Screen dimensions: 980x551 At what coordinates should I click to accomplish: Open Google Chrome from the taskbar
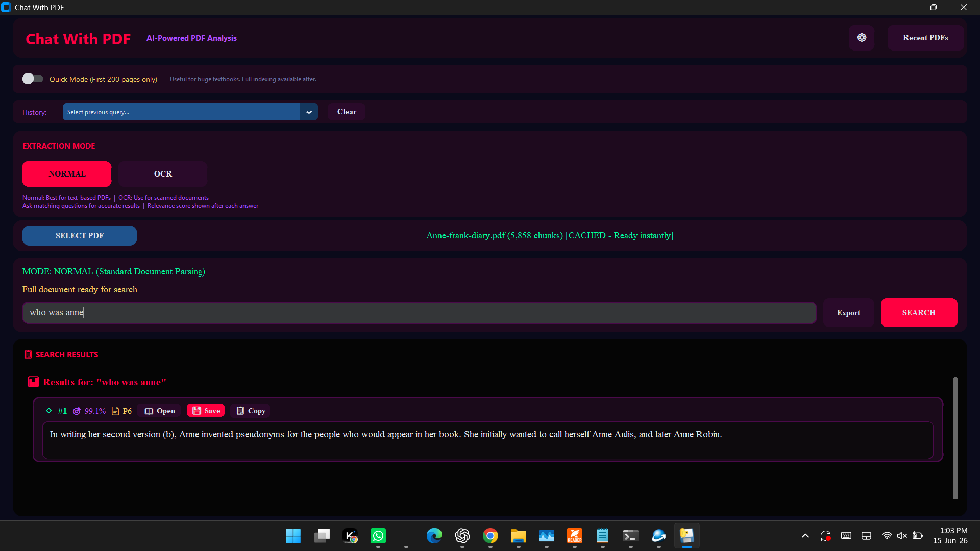(x=491, y=536)
